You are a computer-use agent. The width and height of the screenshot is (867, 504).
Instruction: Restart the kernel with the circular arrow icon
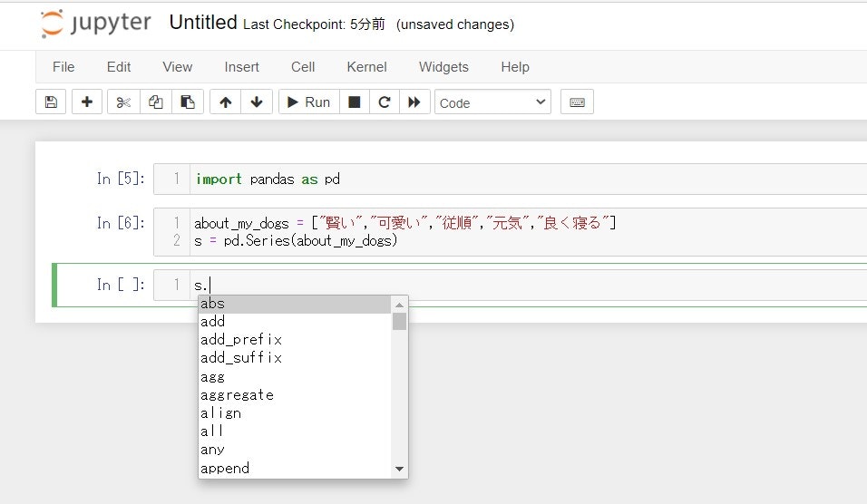385,102
